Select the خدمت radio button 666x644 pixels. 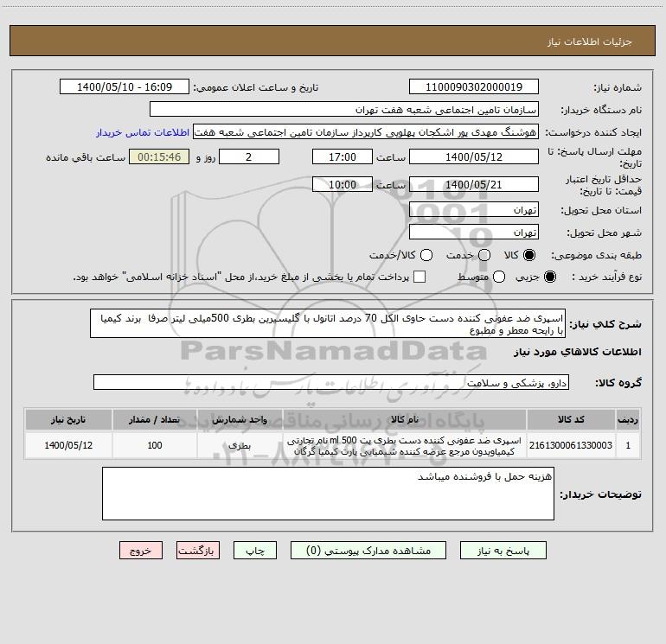(x=484, y=255)
